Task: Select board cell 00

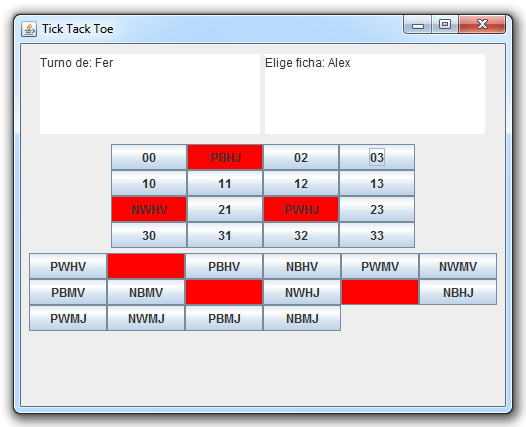Action: [x=149, y=157]
